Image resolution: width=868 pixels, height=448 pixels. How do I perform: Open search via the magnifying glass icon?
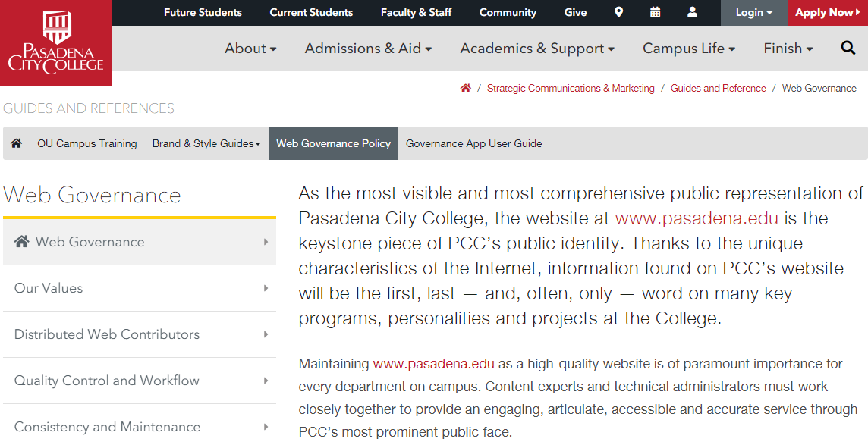pos(848,47)
